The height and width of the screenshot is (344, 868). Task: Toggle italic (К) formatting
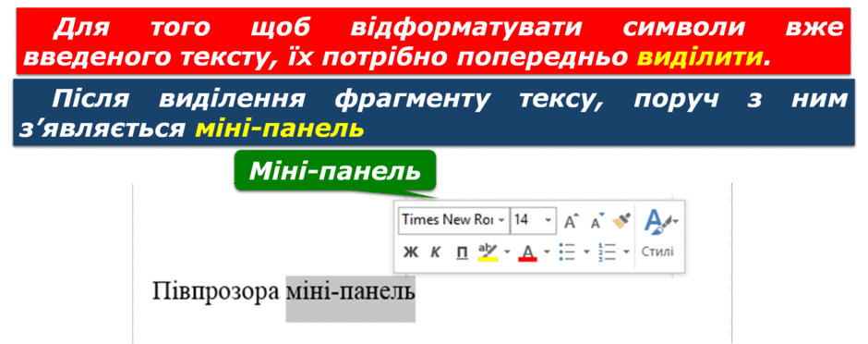436,252
